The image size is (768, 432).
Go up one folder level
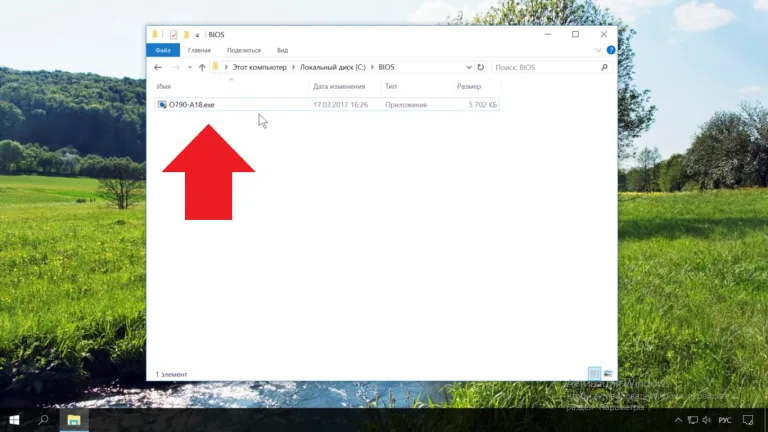202,67
